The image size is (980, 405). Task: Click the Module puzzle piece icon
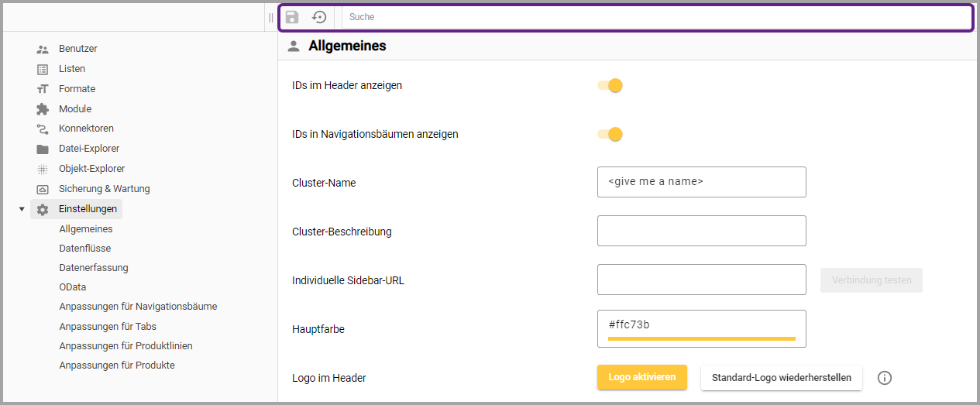tap(43, 109)
